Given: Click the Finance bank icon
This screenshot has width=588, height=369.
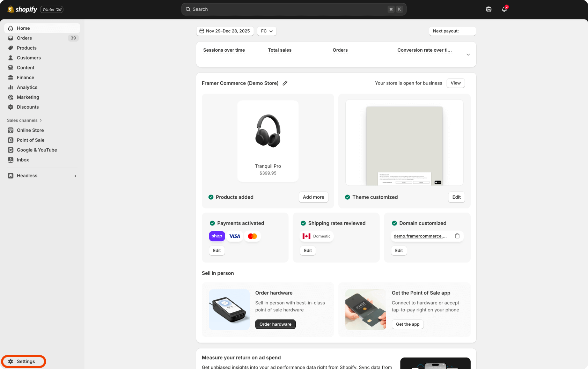Looking at the screenshot, I should click(11, 78).
